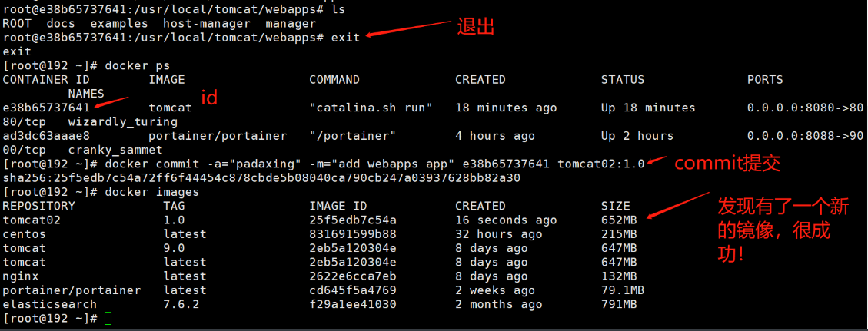Viewport: 868px width, 331px height.
Task: Click the "catalina.sh run" command value
Action: [371, 108]
